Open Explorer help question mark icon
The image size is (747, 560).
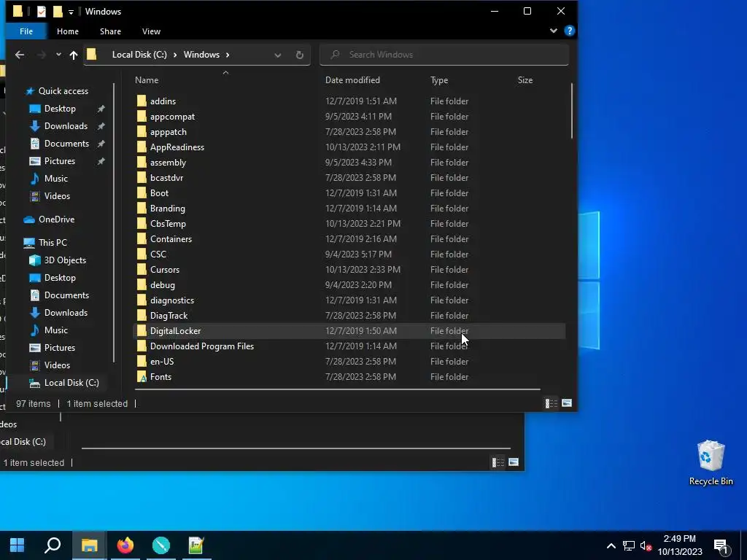[569, 31]
